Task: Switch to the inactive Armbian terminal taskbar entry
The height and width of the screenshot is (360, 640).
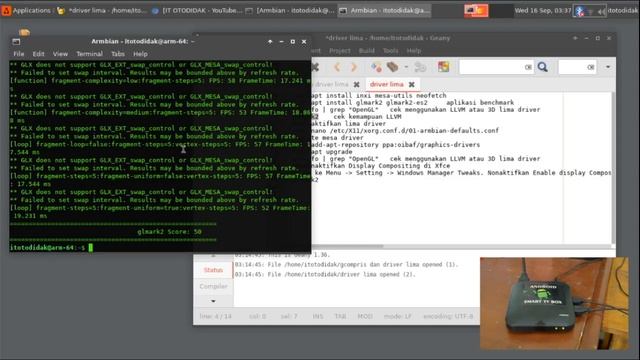Action: tap(290, 11)
